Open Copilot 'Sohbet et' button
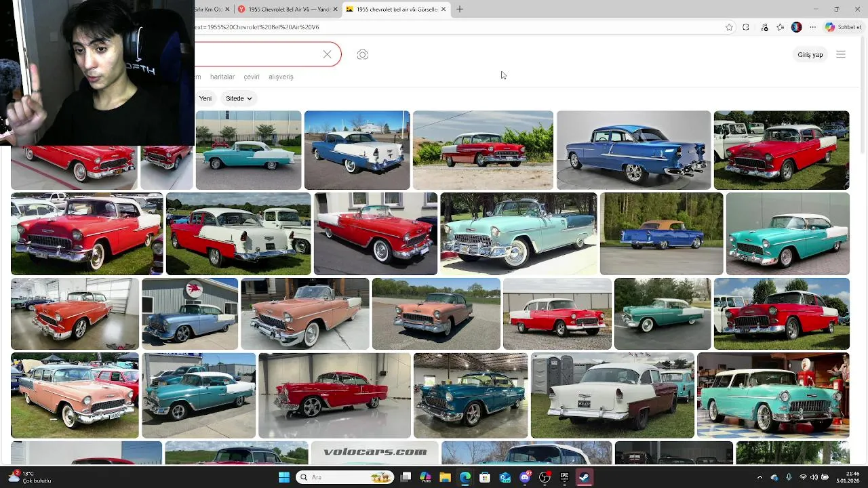868x488 pixels. coord(844,27)
